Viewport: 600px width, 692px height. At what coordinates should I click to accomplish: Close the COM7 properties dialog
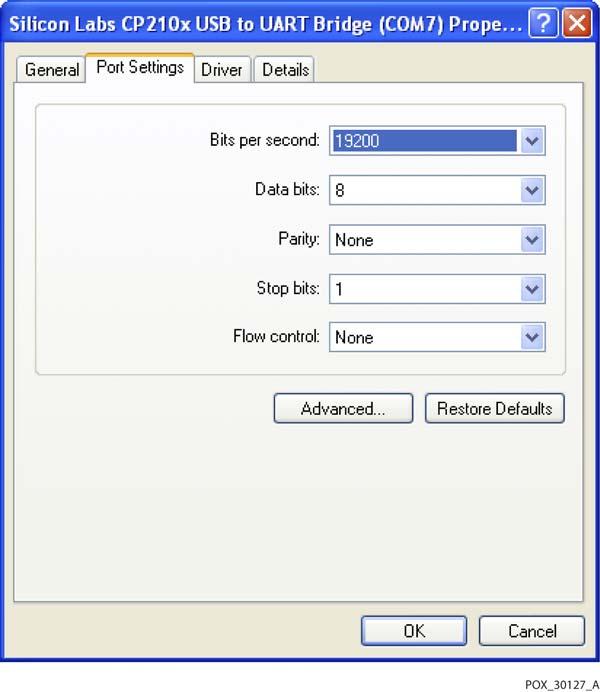pyautogui.click(x=577, y=23)
